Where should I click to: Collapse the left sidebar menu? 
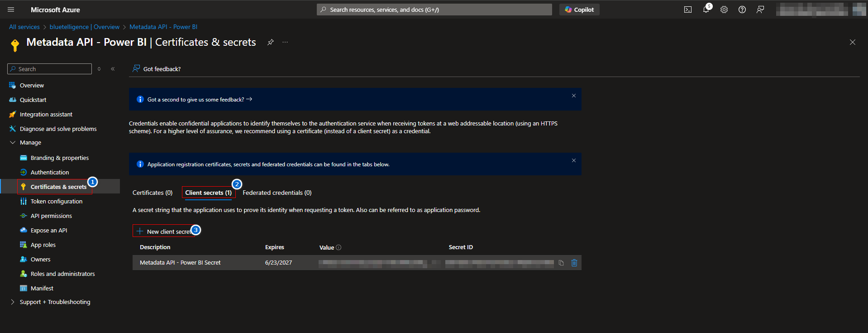pos(113,69)
